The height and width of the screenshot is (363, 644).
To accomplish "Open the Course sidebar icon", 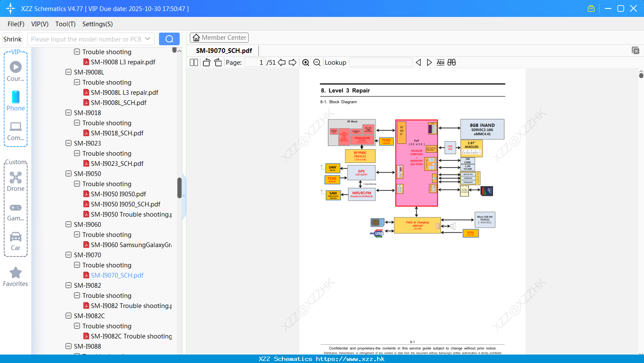I will click(16, 71).
